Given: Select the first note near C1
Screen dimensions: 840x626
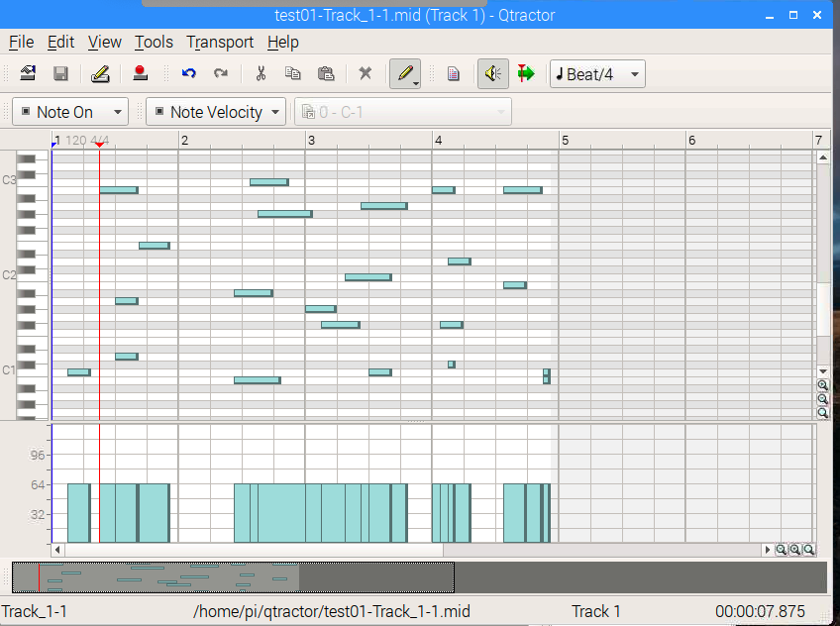Looking at the screenshot, I should (x=79, y=372).
